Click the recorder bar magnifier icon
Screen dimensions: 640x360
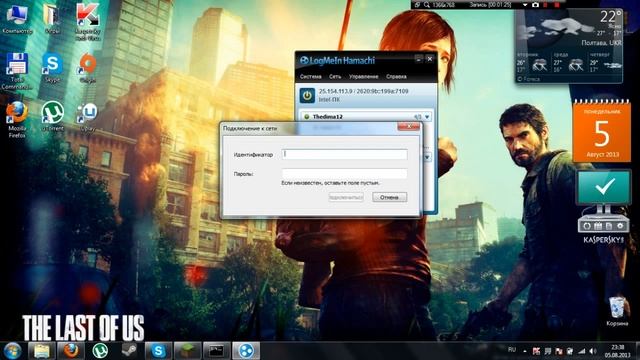tap(427, 5)
